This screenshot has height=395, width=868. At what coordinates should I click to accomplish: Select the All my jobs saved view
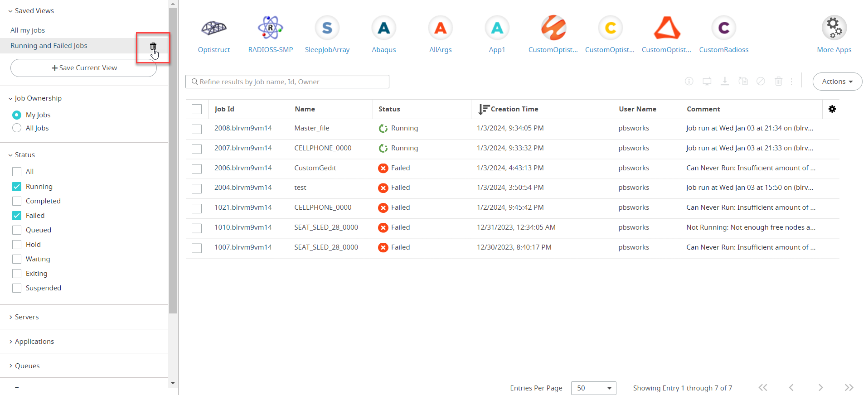click(28, 30)
